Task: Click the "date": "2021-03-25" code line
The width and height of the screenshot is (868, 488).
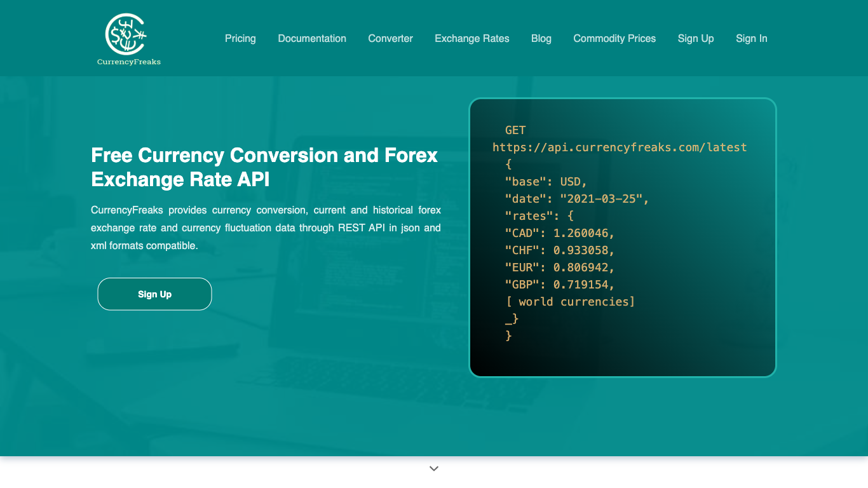Action: 577,199
